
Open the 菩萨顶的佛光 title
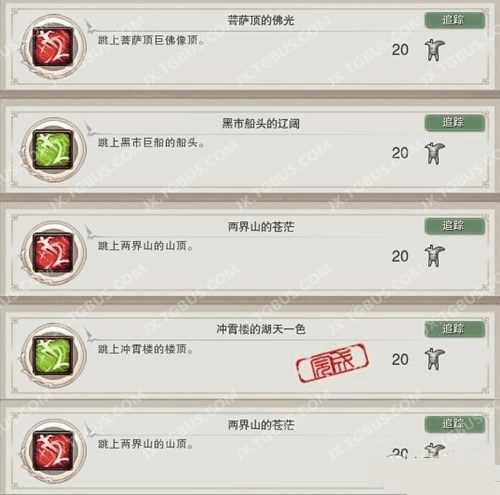pos(261,21)
